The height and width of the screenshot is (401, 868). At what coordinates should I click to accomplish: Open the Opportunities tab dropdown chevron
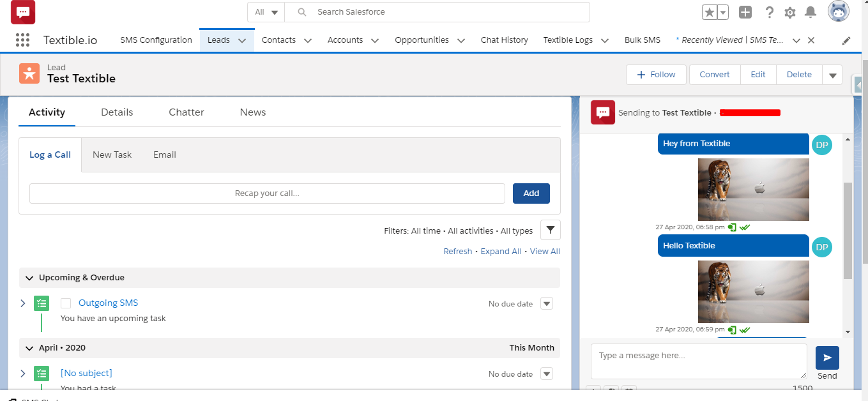pyautogui.click(x=461, y=40)
